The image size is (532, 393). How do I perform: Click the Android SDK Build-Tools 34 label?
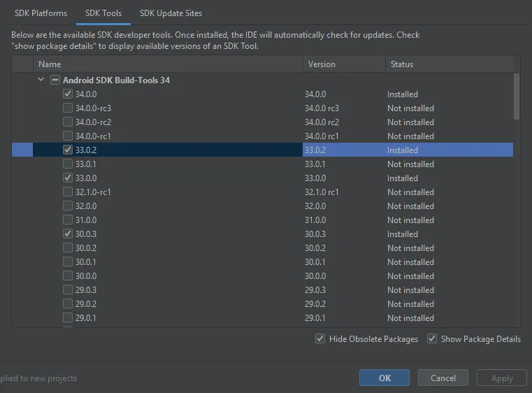coord(116,80)
